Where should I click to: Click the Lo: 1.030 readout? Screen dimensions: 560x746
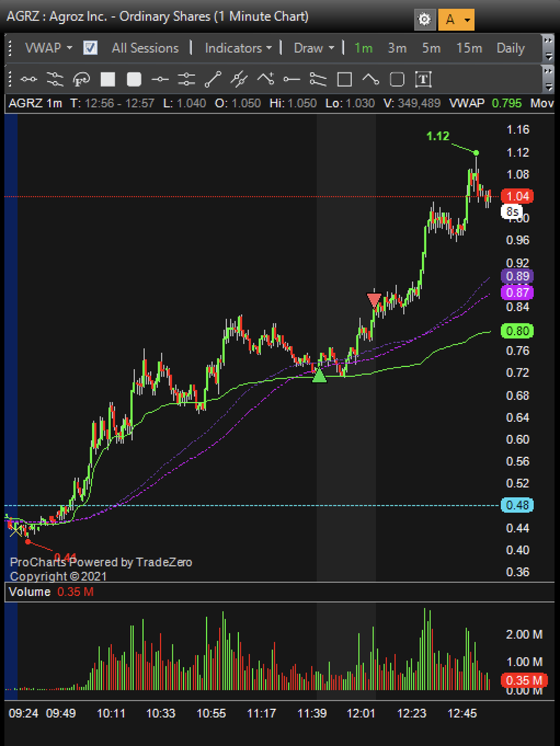[x=350, y=103]
